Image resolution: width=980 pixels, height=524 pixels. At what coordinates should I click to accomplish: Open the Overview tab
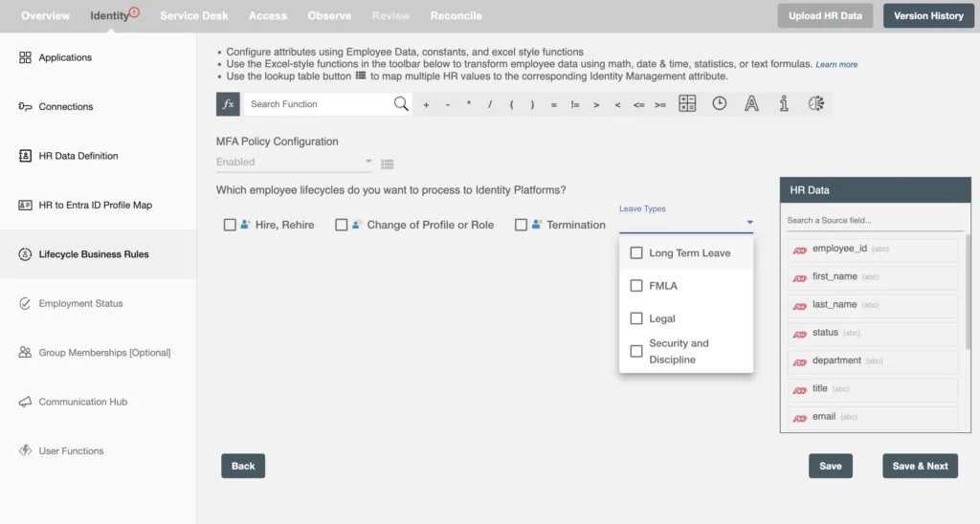pos(46,15)
